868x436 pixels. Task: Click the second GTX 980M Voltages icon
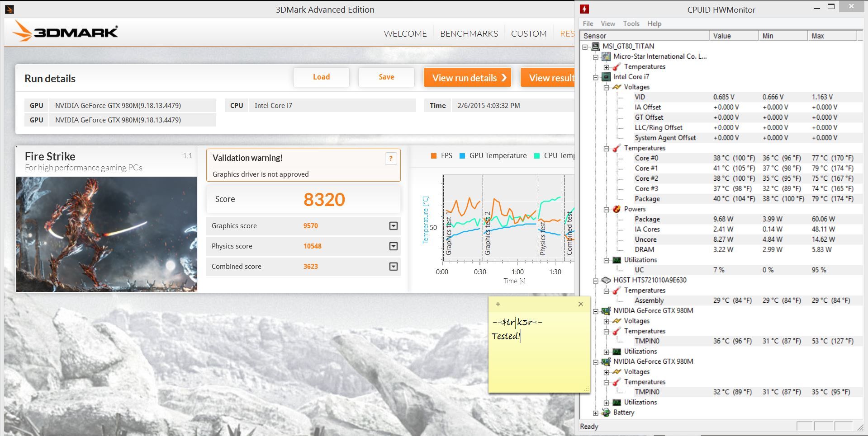coord(617,372)
